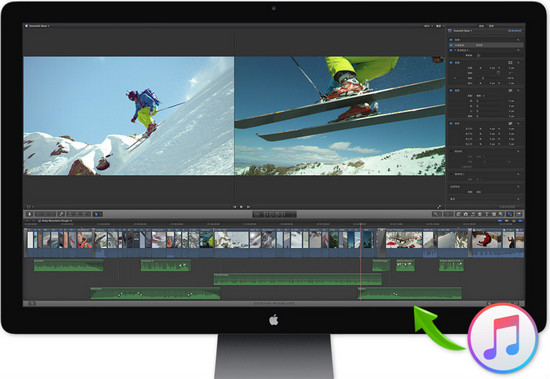Open the Color Board icon in inspector

(x=478, y=55)
